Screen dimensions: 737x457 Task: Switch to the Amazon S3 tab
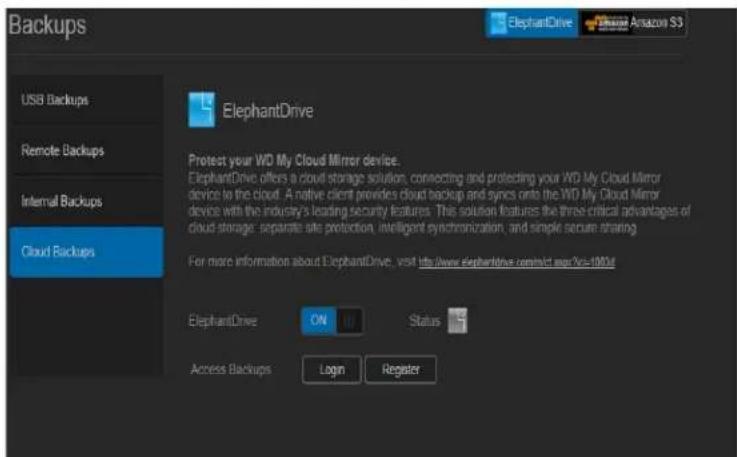pos(634,23)
